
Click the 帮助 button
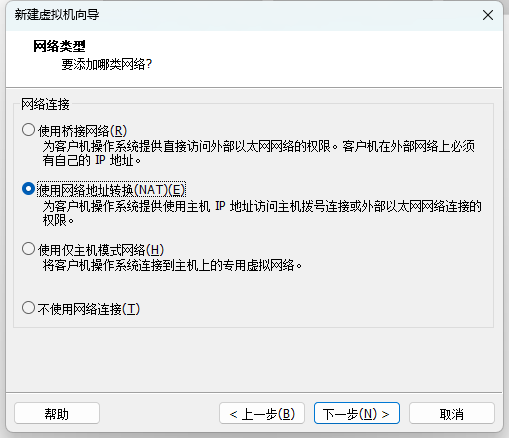pyautogui.click(x=57, y=413)
